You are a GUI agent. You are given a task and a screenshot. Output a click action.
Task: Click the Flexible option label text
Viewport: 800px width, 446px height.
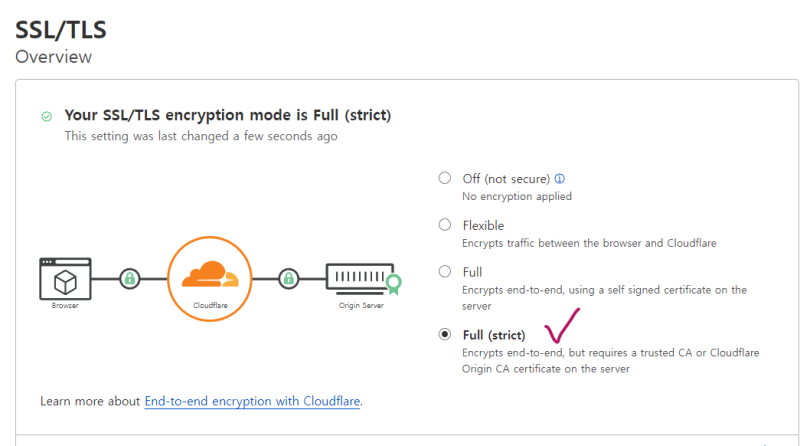[x=483, y=225]
